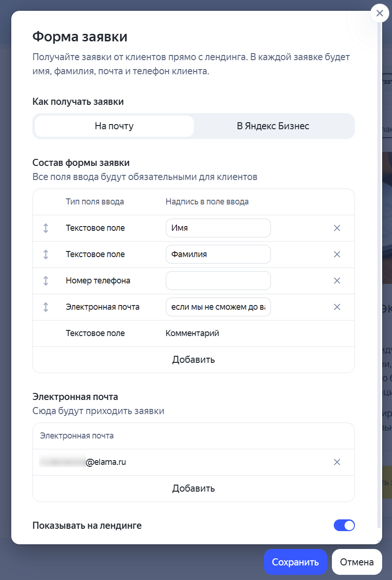Grab the reorder handle of the Имя row

[x=46, y=228]
